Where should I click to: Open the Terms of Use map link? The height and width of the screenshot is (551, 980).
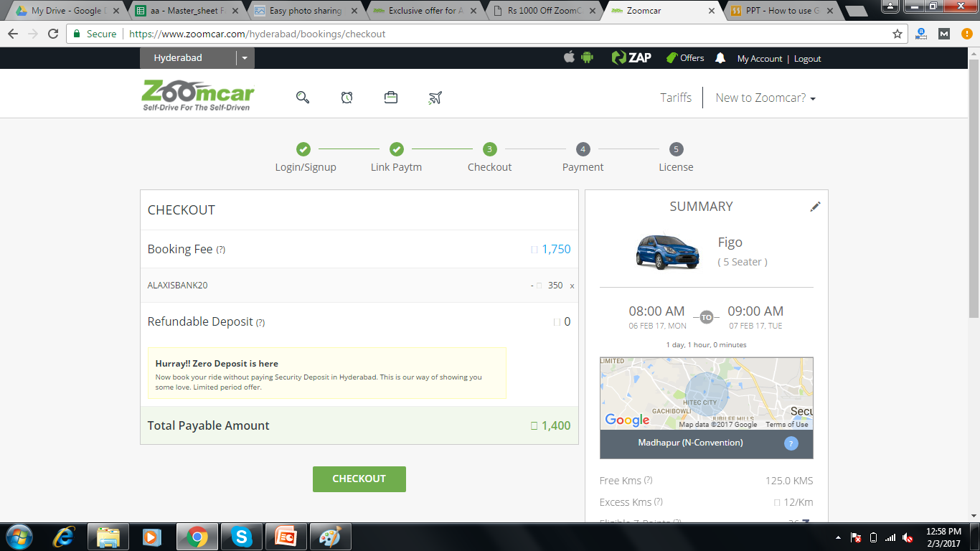(x=786, y=425)
